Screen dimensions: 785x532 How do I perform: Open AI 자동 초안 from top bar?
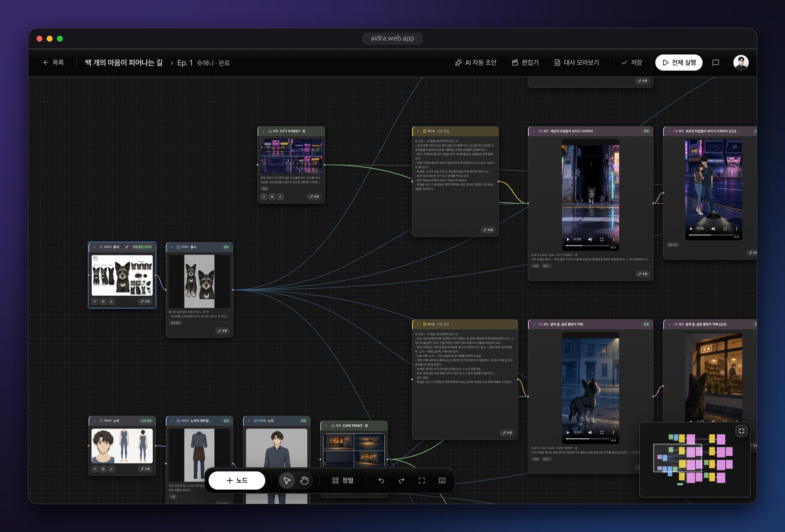click(x=476, y=63)
